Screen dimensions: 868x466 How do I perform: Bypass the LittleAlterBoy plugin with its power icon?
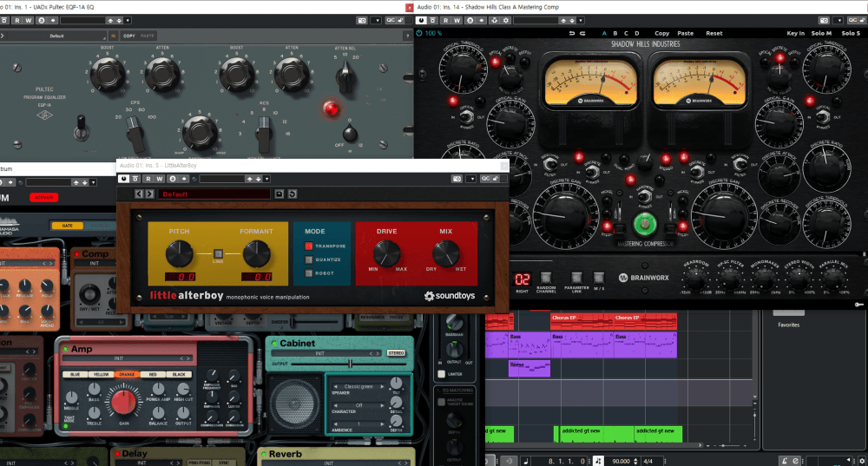click(x=123, y=179)
